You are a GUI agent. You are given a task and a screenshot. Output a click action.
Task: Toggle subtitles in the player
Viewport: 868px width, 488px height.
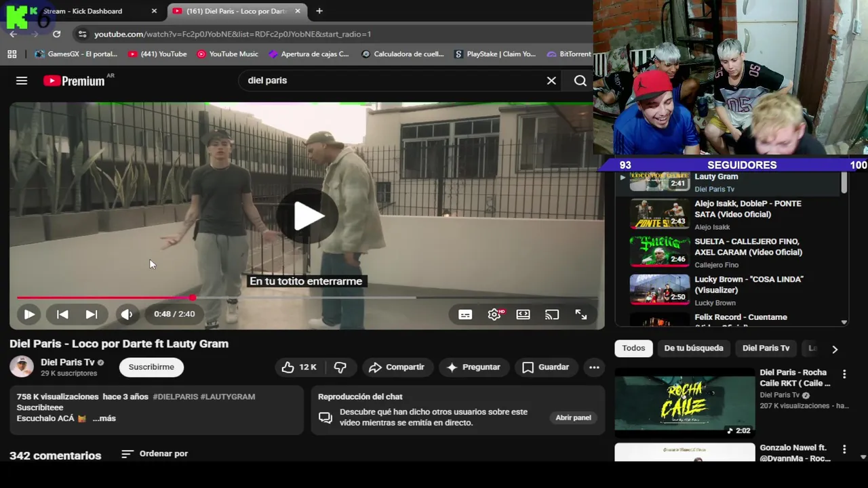click(465, 314)
